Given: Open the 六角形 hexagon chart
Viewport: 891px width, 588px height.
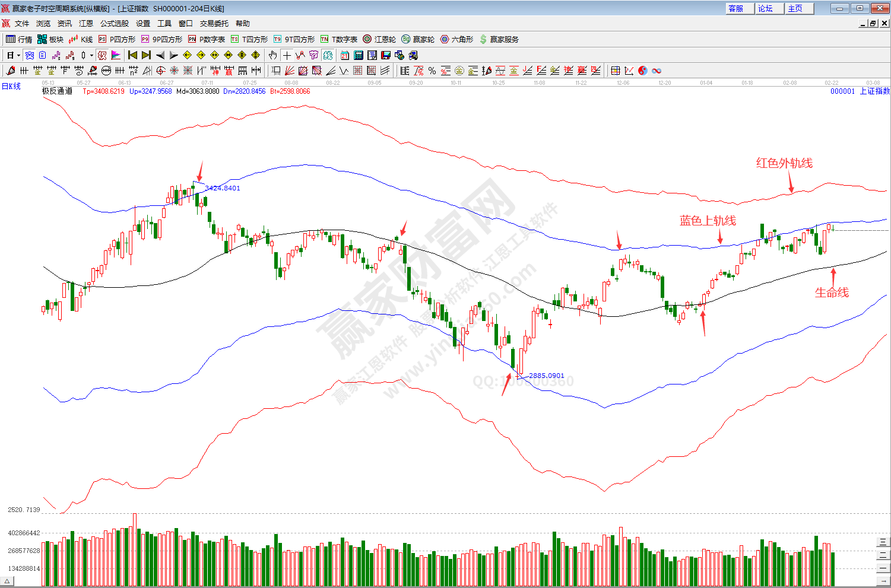Looking at the screenshot, I should point(456,39).
